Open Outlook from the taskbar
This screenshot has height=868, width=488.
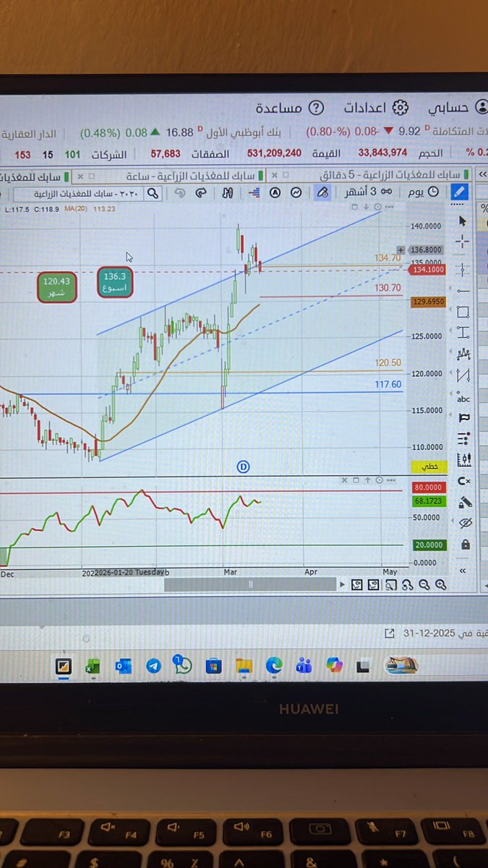click(x=124, y=666)
